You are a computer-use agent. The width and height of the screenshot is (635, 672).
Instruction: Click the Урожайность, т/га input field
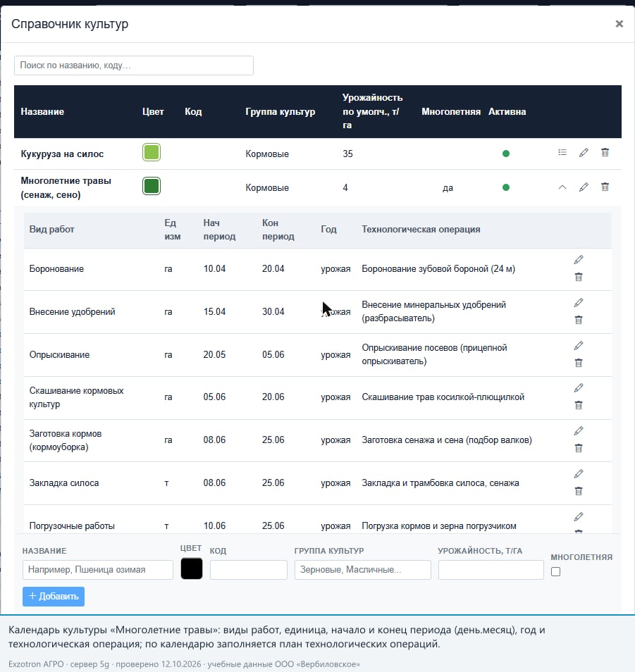pos(491,570)
